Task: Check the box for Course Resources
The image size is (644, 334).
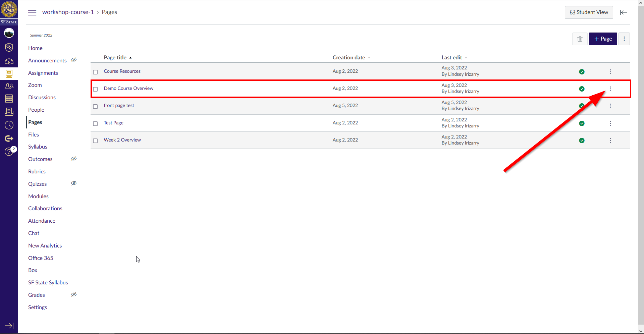Action: 95,72
